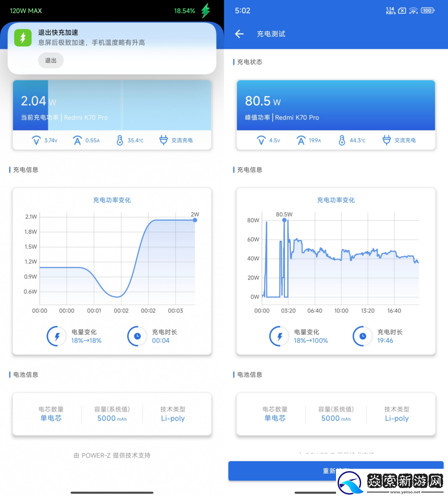Tap the green charging bolt in the status bar
The width and height of the screenshot is (448, 497).
(205, 10)
